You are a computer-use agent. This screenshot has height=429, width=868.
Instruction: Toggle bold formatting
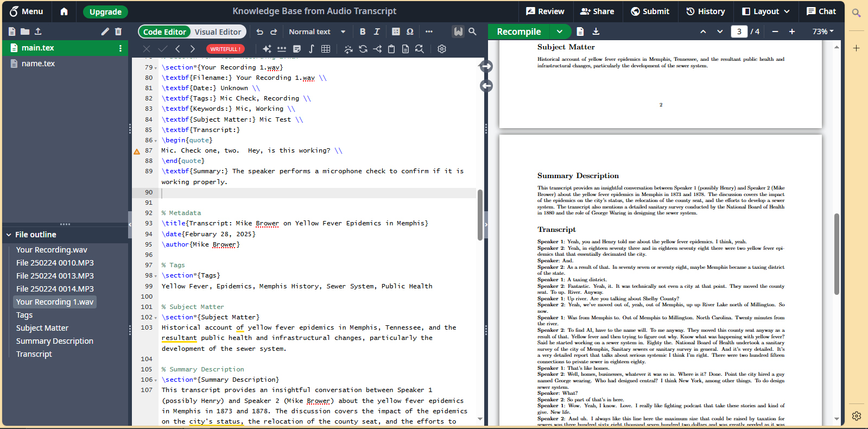click(363, 31)
